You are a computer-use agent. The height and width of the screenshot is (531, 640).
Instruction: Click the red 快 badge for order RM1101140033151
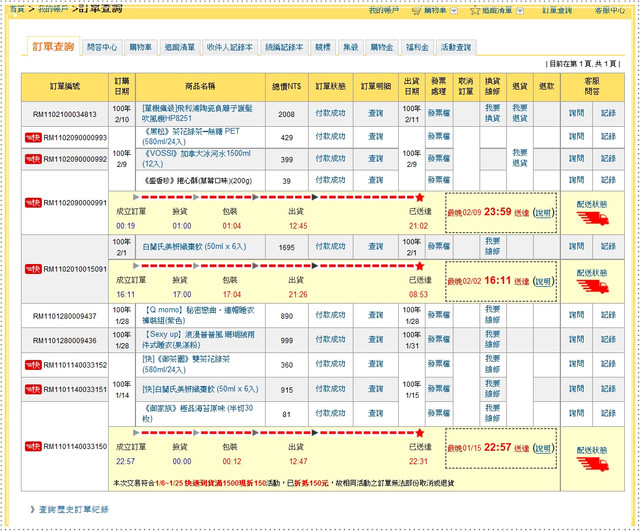click(33, 389)
